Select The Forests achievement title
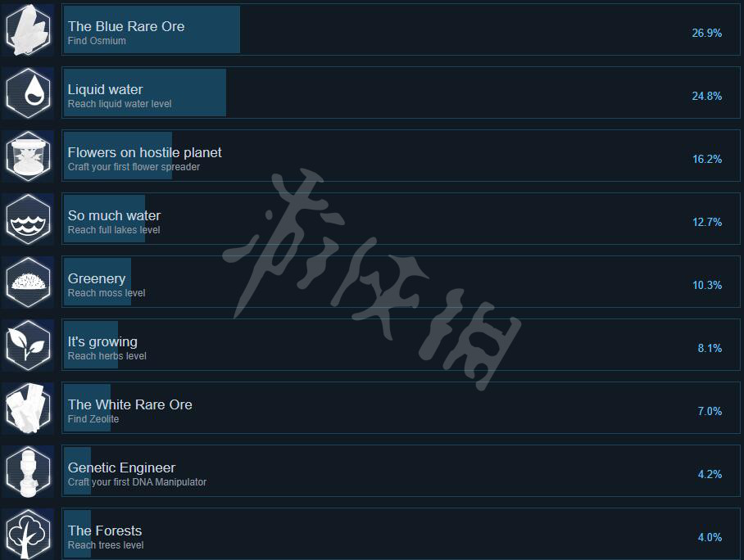Image resolution: width=744 pixels, height=560 pixels. point(105,531)
